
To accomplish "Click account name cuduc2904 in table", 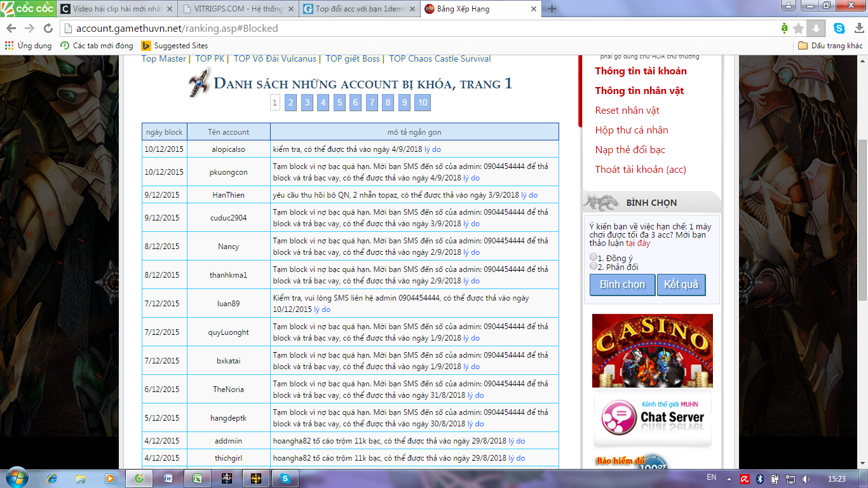I will point(229,218).
